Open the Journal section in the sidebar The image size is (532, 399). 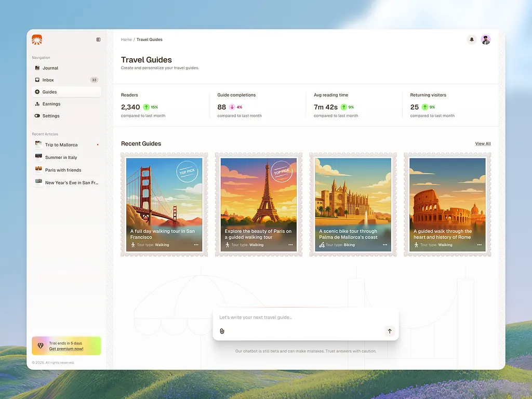click(50, 68)
